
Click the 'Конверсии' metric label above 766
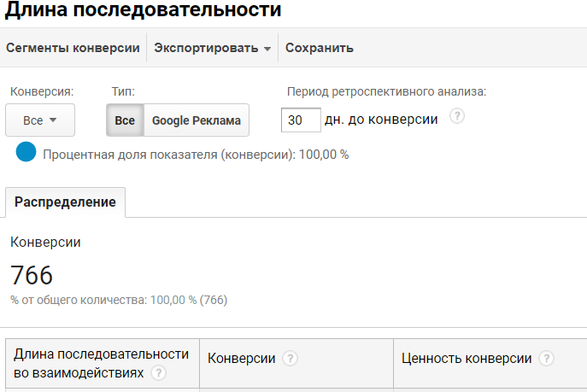(x=45, y=243)
